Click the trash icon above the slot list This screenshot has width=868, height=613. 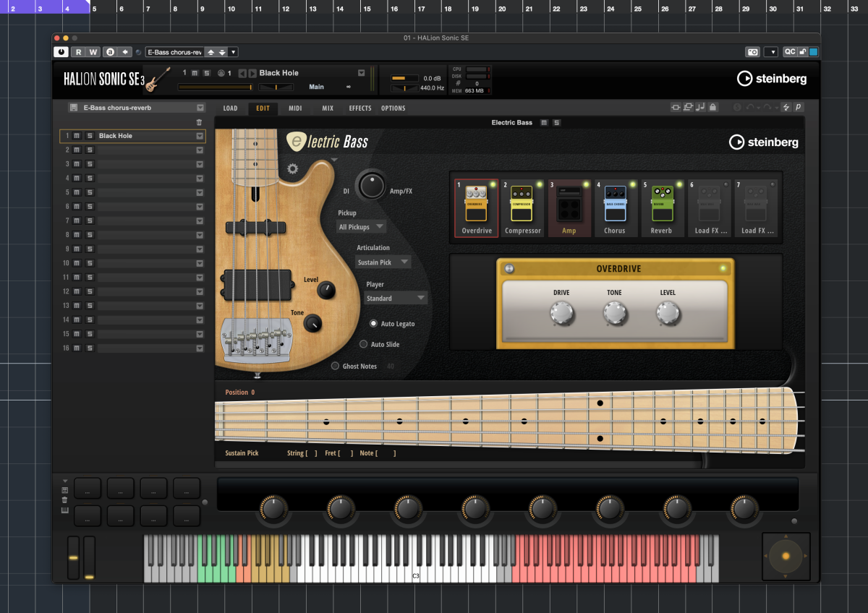pyautogui.click(x=200, y=122)
